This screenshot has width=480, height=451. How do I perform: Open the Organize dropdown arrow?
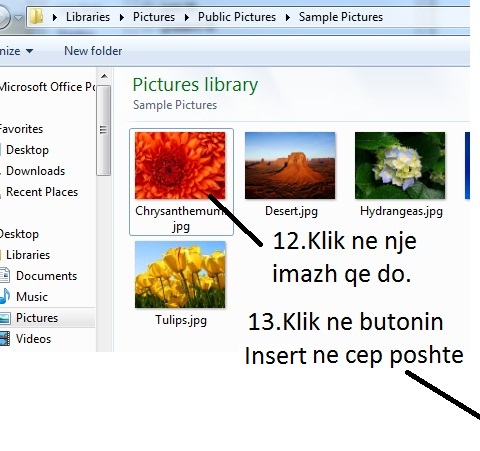coord(29,51)
